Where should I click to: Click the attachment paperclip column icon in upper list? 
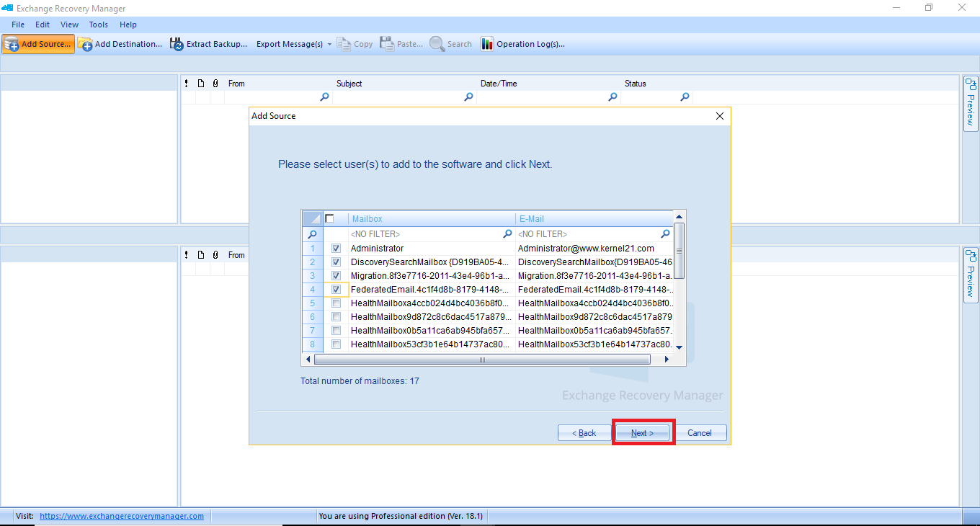(215, 84)
